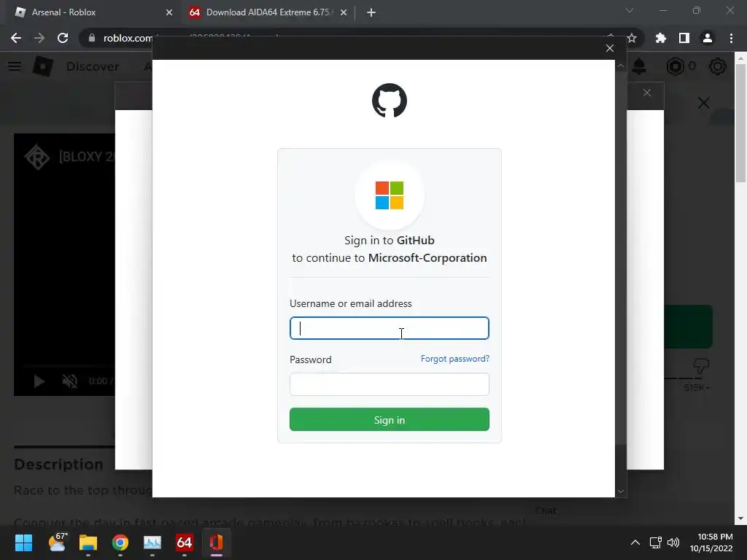Viewport: 747px width, 560px height.
Task: Open the Roblox Chat bar
Action: pyautogui.click(x=546, y=510)
